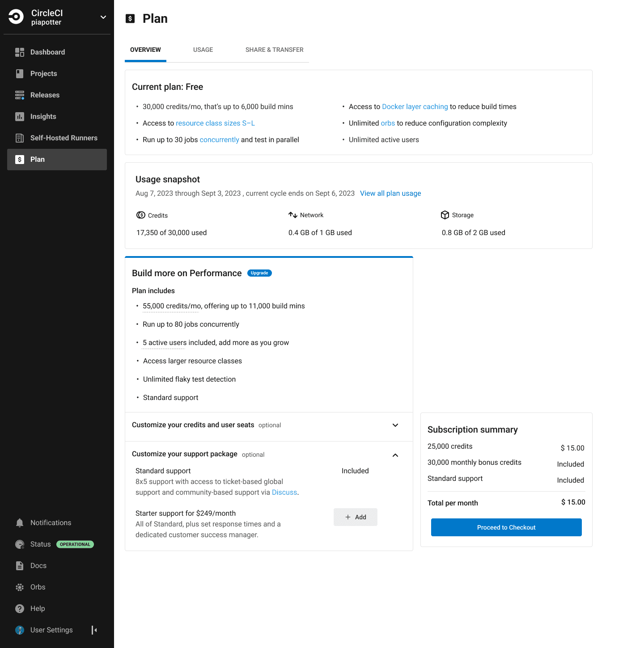The height and width of the screenshot is (648, 644).
Task: Add the Starter support package
Action: [x=356, y=517]
